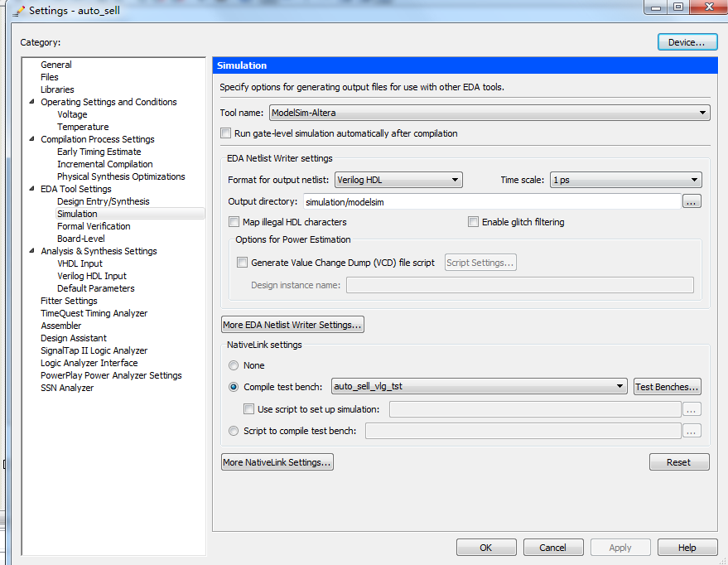Open PowerPlay Power Analyzer Settings
The image size is (728, 565).
point(111,375)
